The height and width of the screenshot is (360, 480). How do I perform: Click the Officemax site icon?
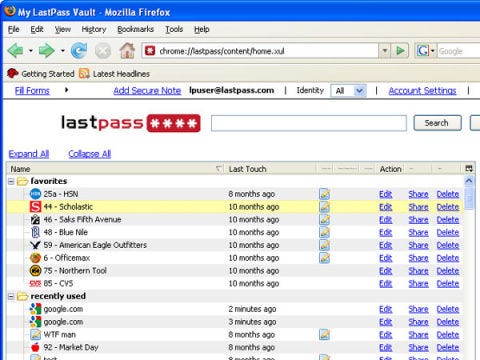(x=35, y=258)
